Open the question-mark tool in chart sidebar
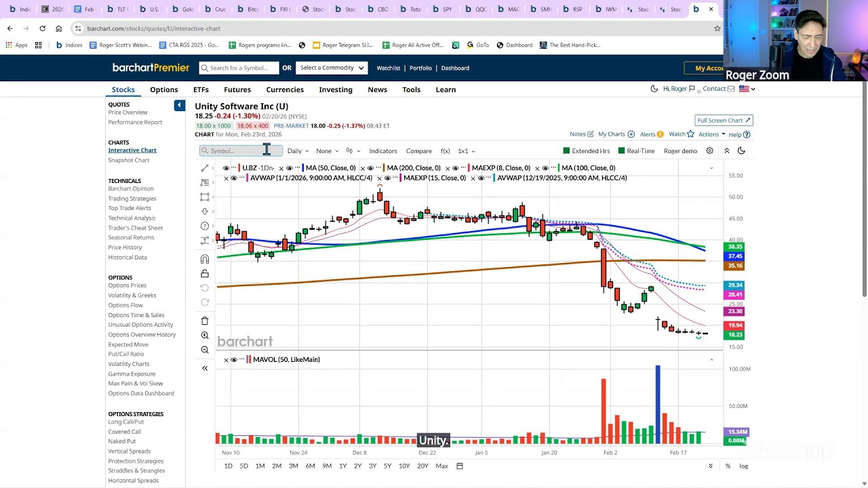The width and height of the screenshot is (868, 488). coord(205,226)
